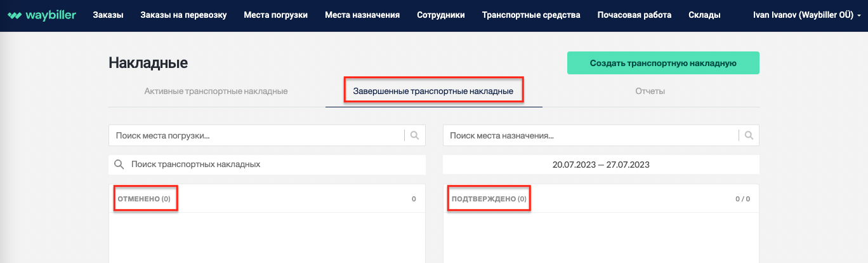The width and height of the screenshot is (868, 263).
Task: Go to Места погрузки
Action: [x=275, y=15]
